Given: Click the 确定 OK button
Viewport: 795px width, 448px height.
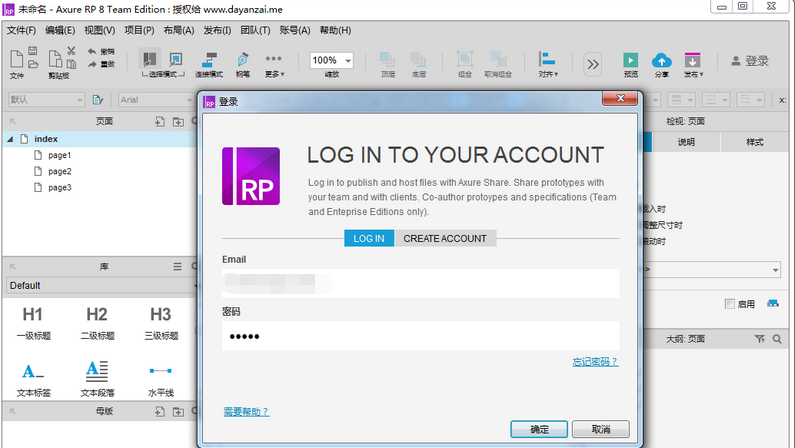Looking at the screenshot, I should coord(539,429).
